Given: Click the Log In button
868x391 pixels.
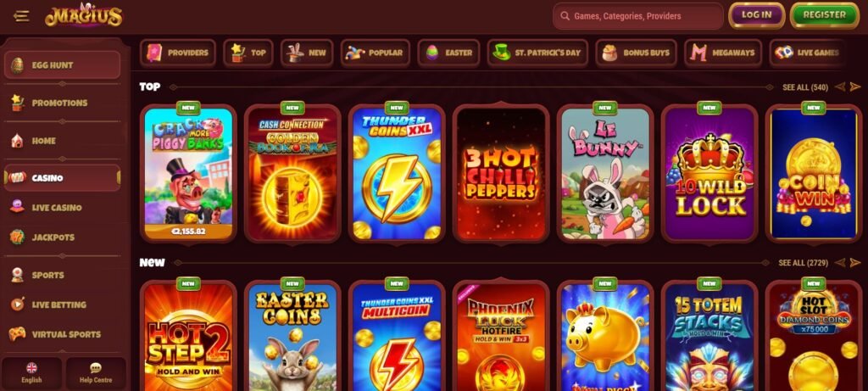Looking at the screenshot, I should coord(757,15).
